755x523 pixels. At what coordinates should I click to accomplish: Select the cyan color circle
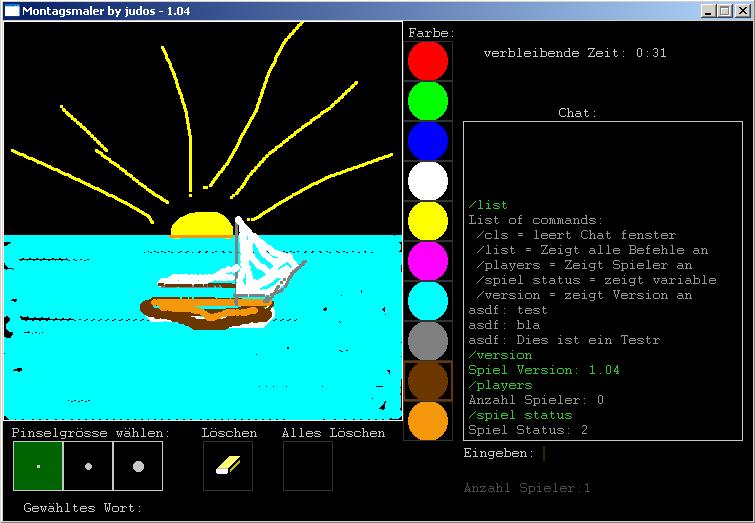pyautogui.click(x=428, y=301)
